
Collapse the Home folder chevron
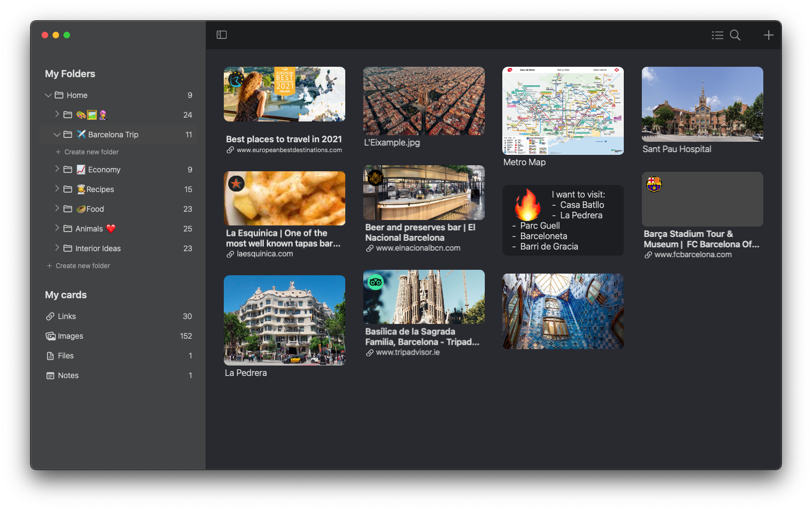pyautogui.click(x=48, y=95)
